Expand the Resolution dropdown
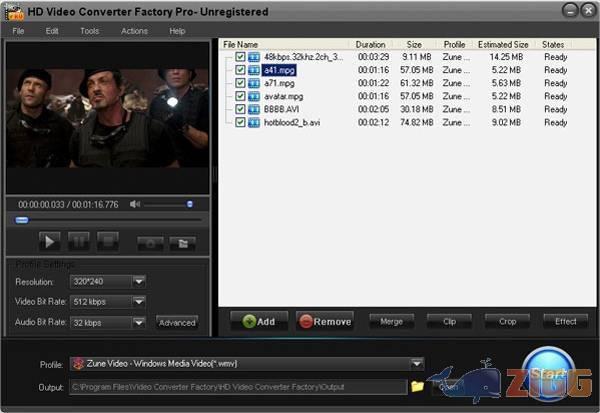 click(139, 281)
